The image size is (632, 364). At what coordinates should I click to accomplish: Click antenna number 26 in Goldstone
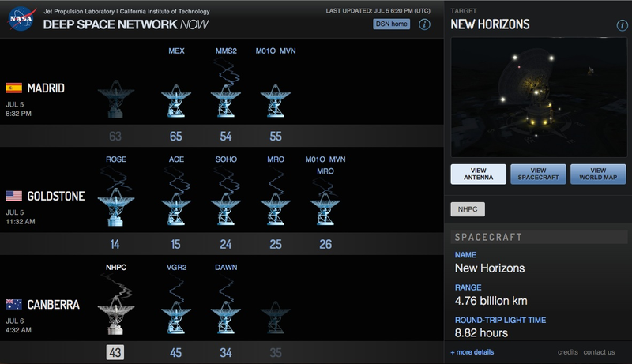[x=325, y=244]
